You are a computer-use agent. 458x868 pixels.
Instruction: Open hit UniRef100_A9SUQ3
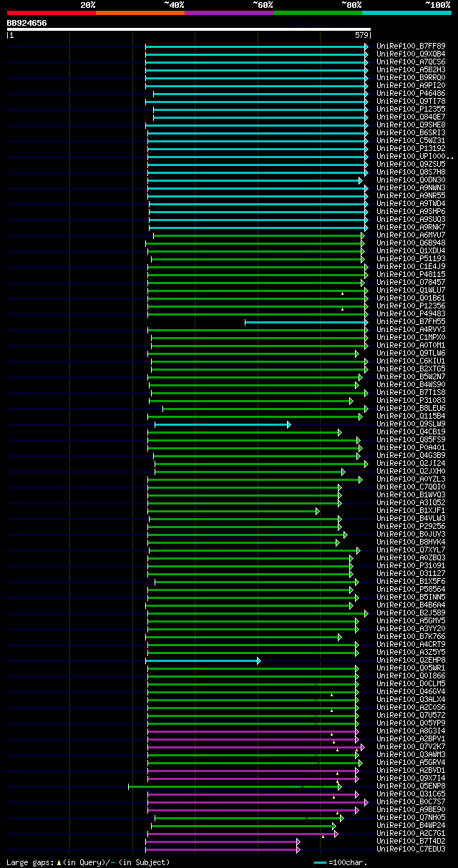411,220
